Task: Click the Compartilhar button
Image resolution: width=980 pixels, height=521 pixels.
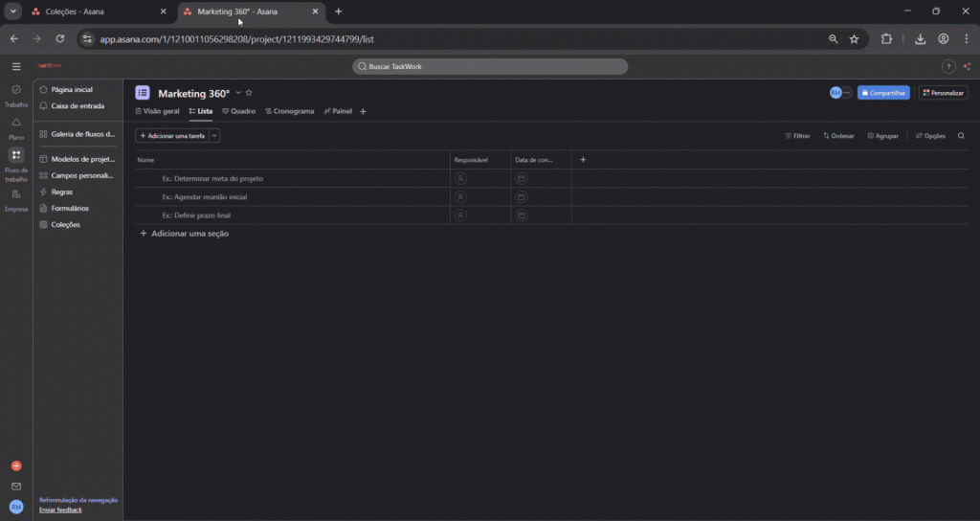Action: pos(883,93)
